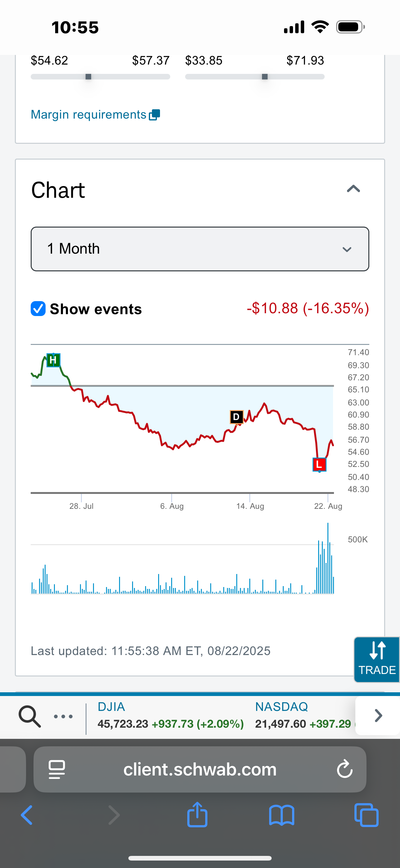Viewport: 400px width, 868px height.
Task: Uncheck the Show events checkbox
Action: [38, 309]
